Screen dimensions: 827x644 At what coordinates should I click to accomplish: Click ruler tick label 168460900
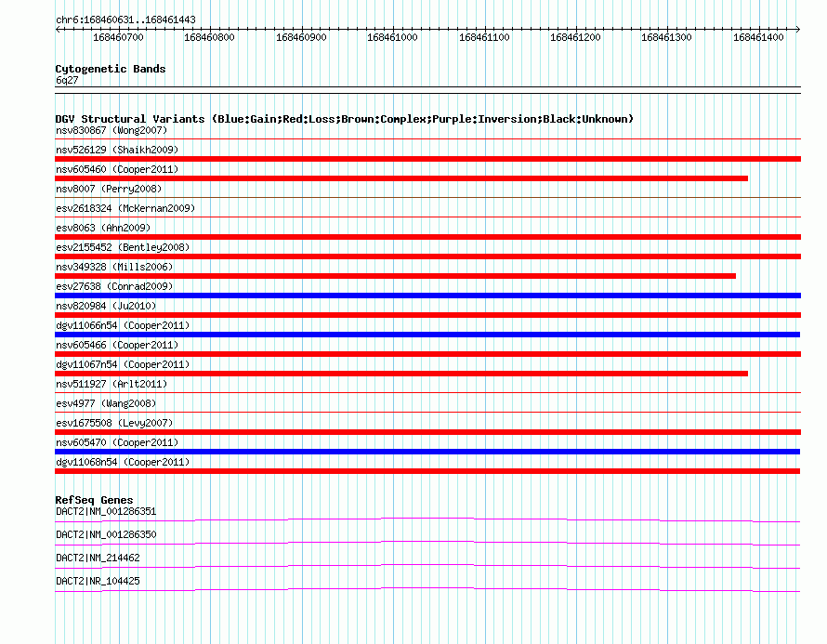[301, 37]
